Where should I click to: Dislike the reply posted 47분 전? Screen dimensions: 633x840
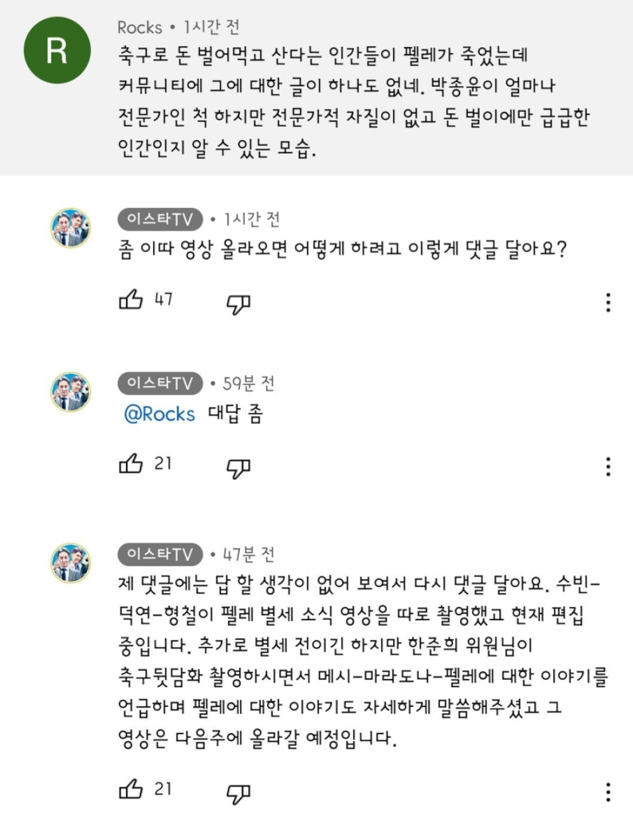point(239,793)
